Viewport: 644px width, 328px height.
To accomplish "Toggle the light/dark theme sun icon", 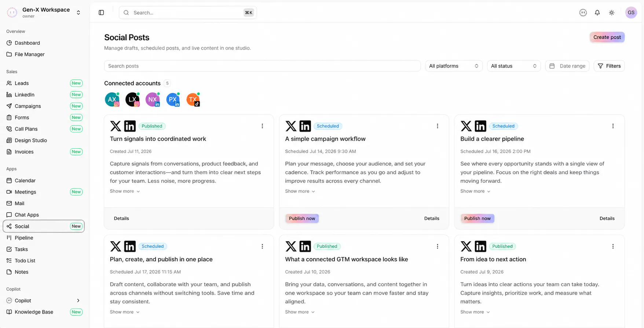I will tap(611, 12).
